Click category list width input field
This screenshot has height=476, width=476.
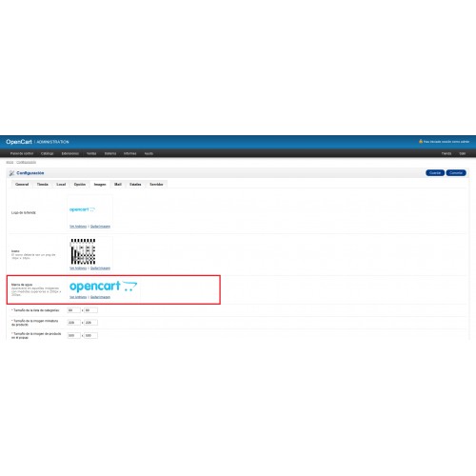74,310
